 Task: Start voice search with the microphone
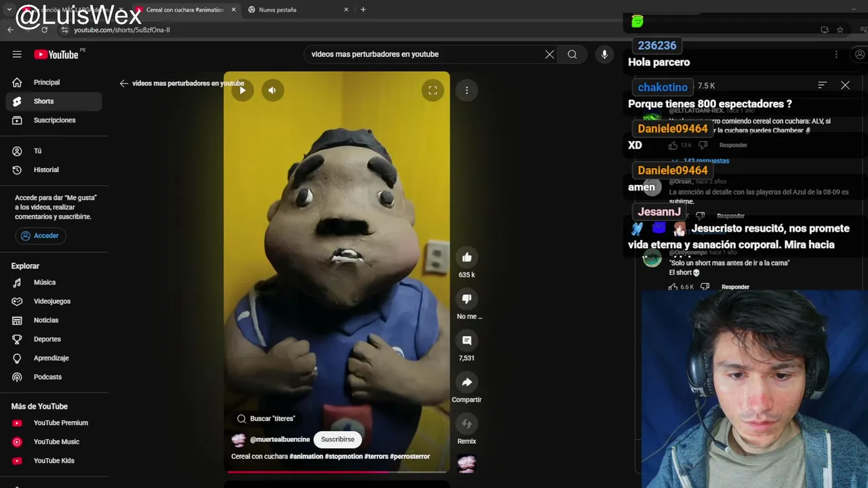tap(604, 54)
